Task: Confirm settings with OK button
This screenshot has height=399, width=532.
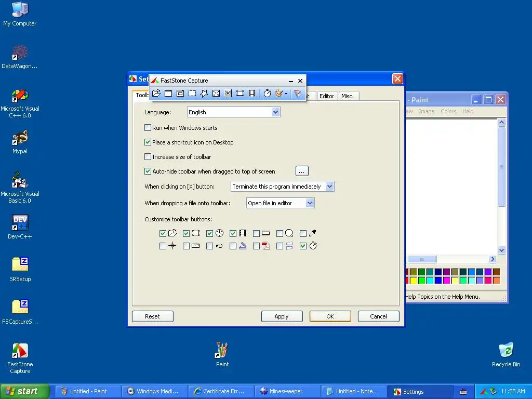Action: (x=330, y=316)
